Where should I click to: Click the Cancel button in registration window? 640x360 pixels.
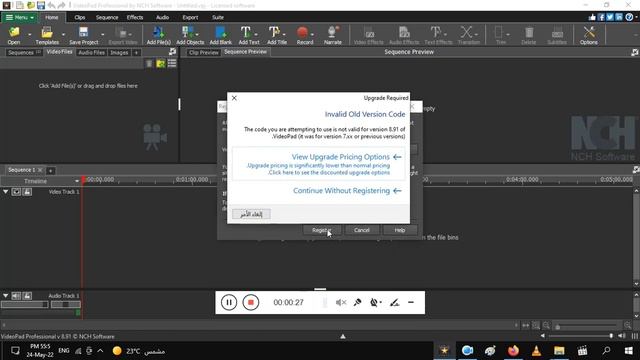pyautogui.click(x=361, y=230)
